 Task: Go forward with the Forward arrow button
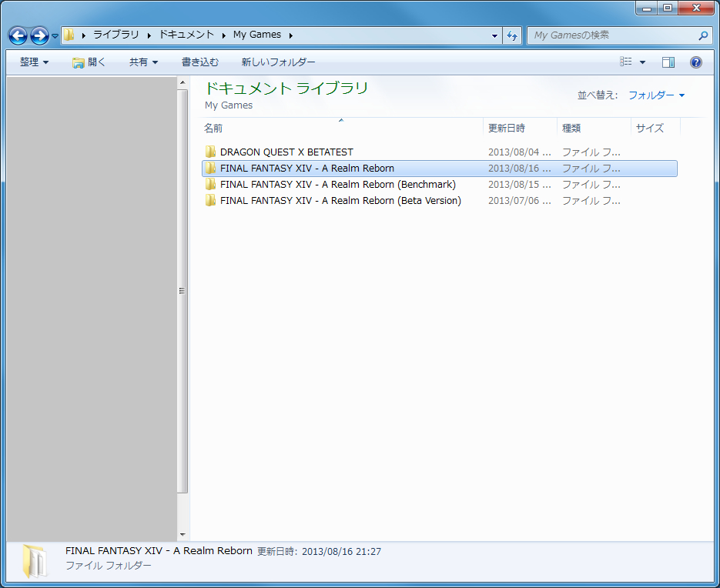pyautogui.click(x=39, y=35)
